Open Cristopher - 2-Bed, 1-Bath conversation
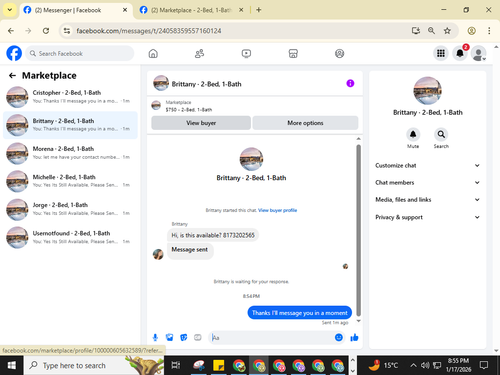Screen dimensions: 500x375 tap(70, 97)
